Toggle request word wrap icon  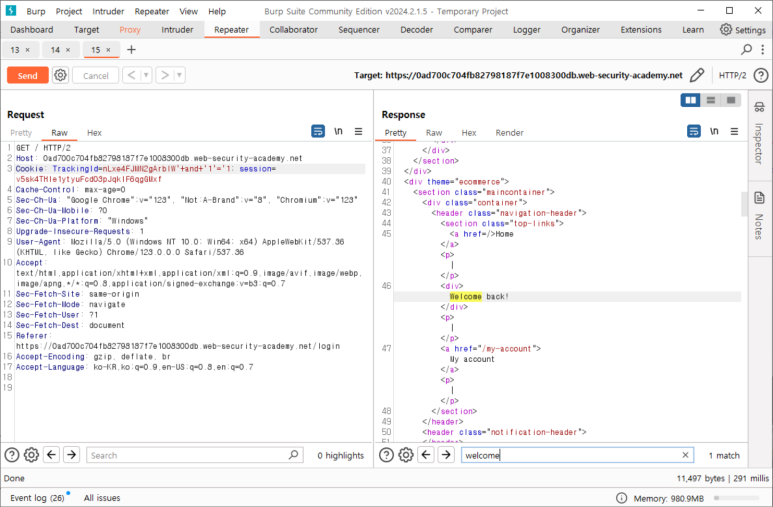[x=318, y=131]
